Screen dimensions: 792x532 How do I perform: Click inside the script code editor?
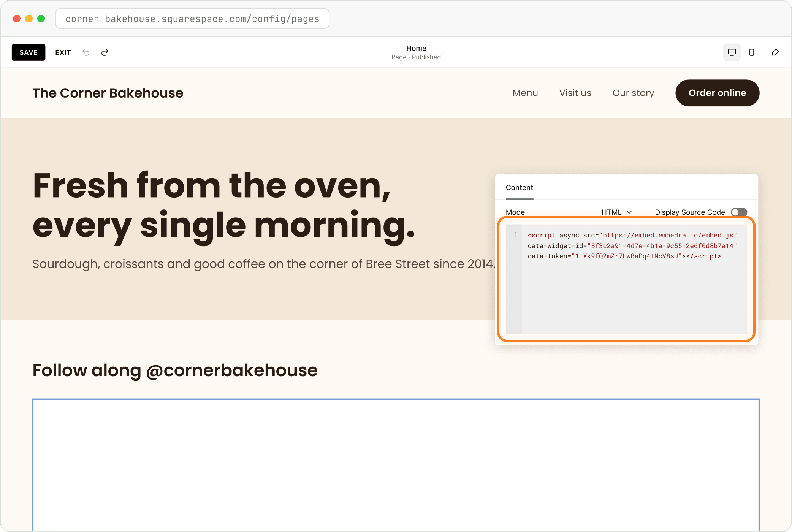pos(626,279)
